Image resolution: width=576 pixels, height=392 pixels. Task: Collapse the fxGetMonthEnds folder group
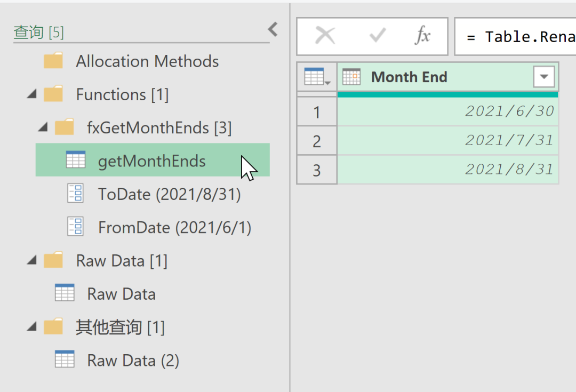click(43, 128)
